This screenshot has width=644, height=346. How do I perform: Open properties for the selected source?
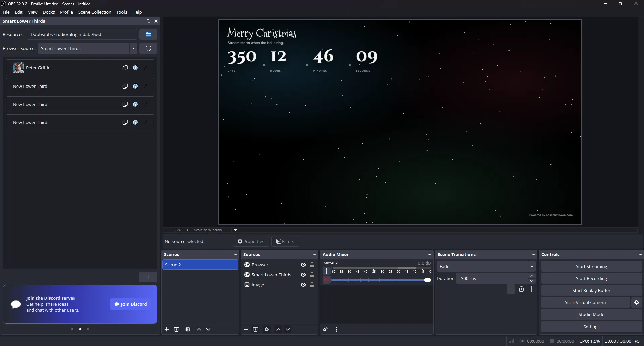pos(251,241)
